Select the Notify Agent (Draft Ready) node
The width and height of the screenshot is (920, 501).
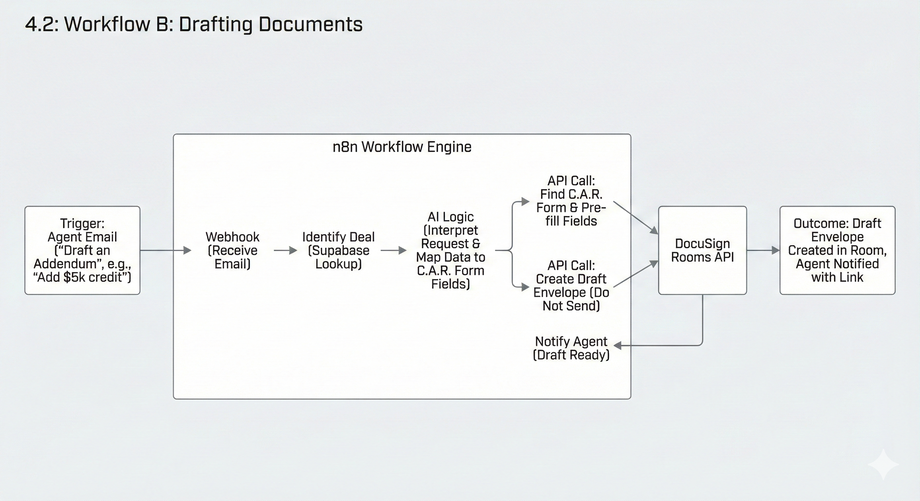pyautogui.click(x=571, y=348)
